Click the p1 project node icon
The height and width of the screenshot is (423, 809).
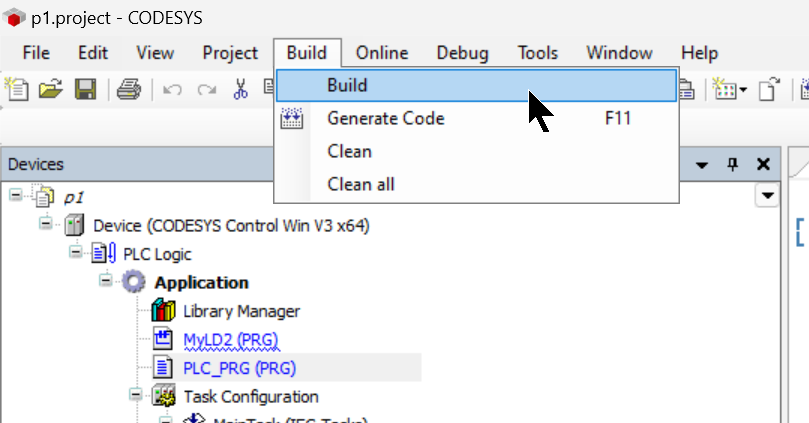tap(43, 196)
